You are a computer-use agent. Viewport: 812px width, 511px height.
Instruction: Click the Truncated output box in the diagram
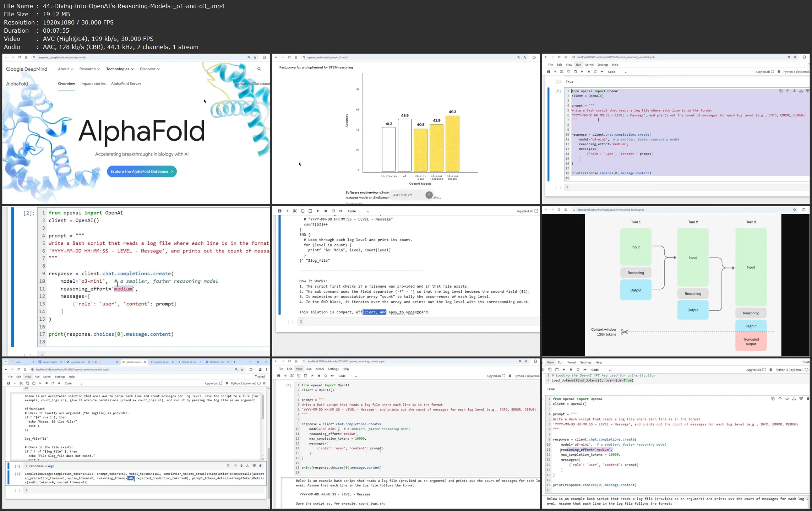pos(751,342)
